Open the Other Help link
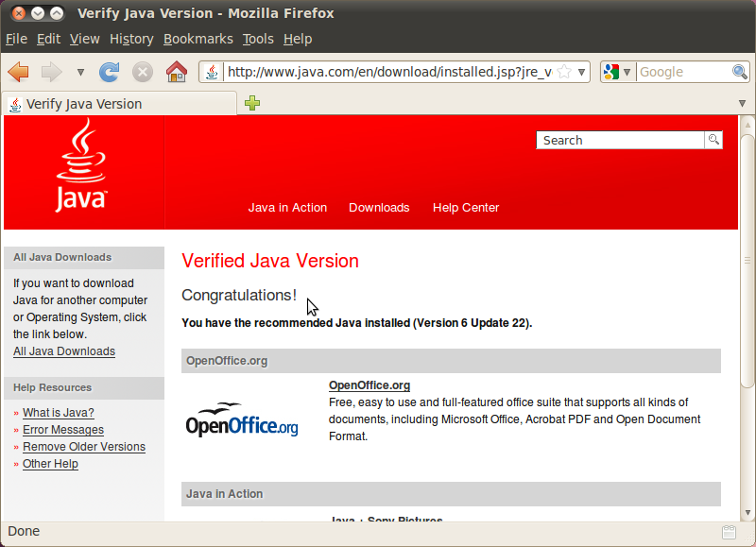Viewport: 756px width, 547px height. 50,464
